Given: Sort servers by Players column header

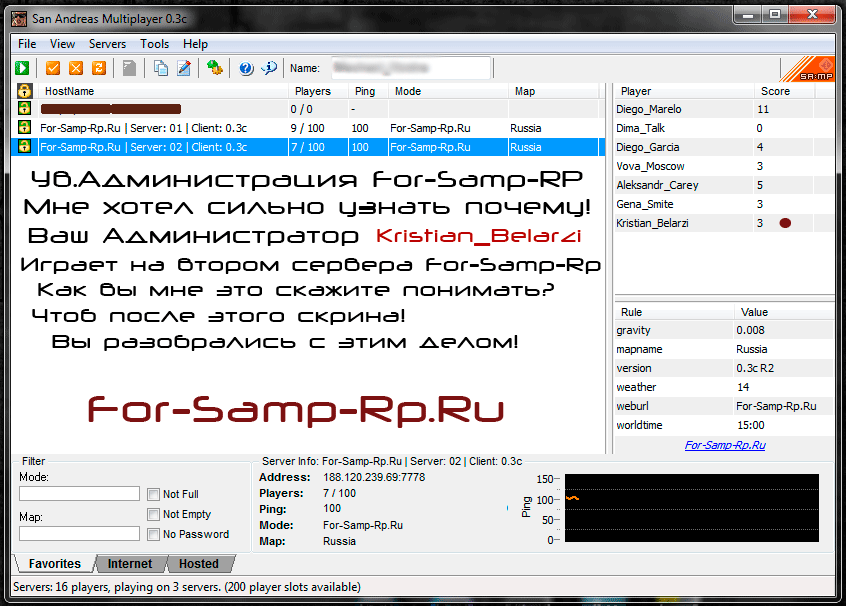Looking at the screenshot, I should 318,91.
